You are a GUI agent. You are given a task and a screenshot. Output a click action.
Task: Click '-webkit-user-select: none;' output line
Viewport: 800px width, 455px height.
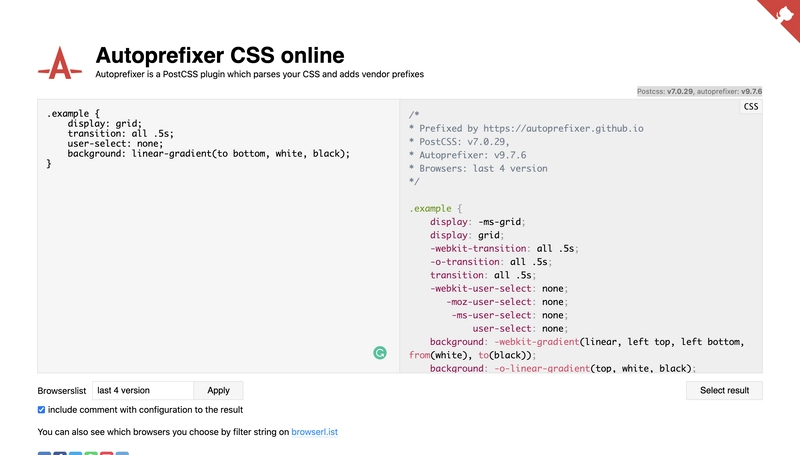pos(499,289)
